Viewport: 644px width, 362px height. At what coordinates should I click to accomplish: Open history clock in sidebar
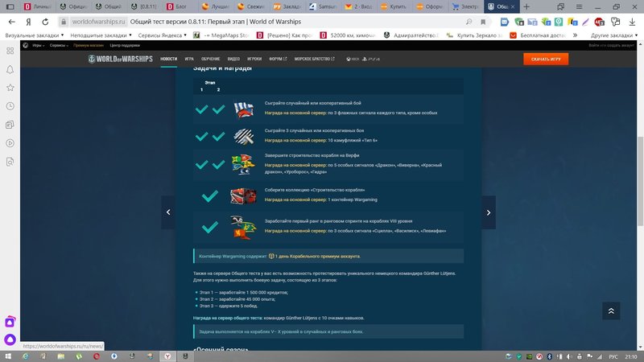pos(10,106)
